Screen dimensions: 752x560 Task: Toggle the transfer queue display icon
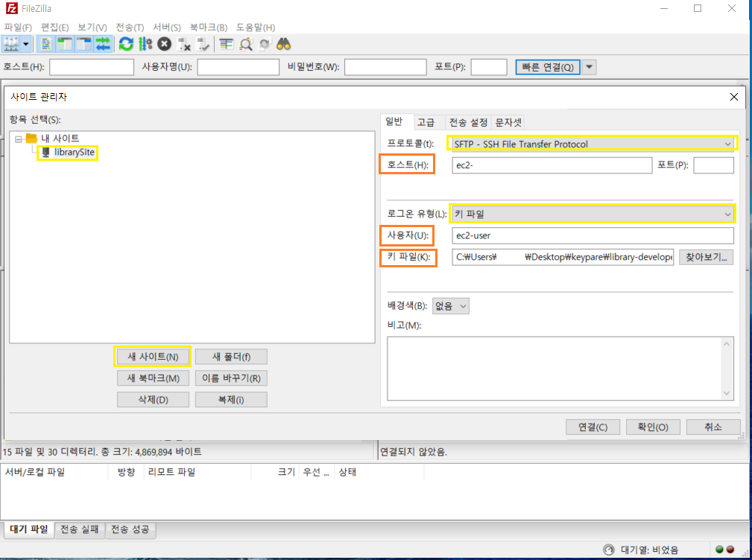[103, 45]
